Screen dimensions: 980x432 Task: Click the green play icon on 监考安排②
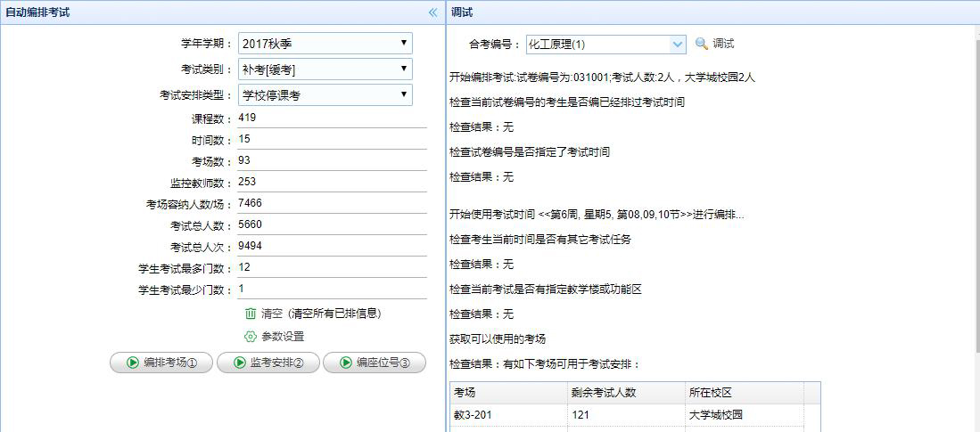pyautogui.click(x=239, y=363)
